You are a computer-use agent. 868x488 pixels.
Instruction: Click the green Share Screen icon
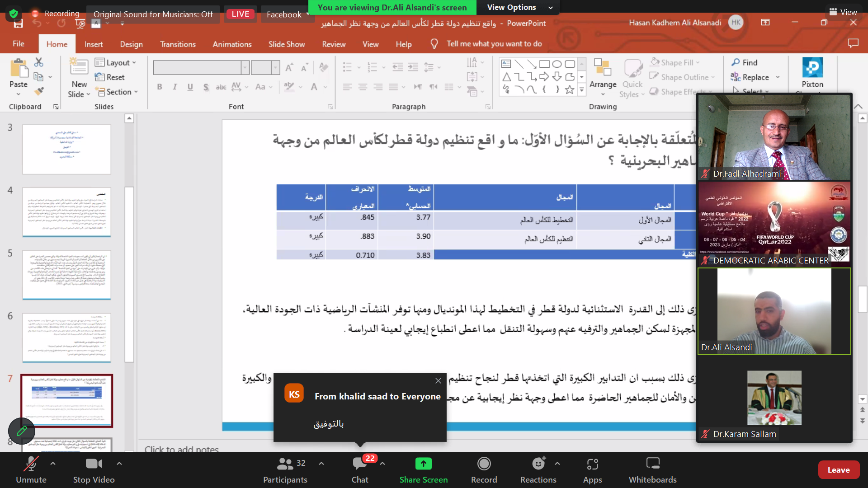click(x=423, y=464)
